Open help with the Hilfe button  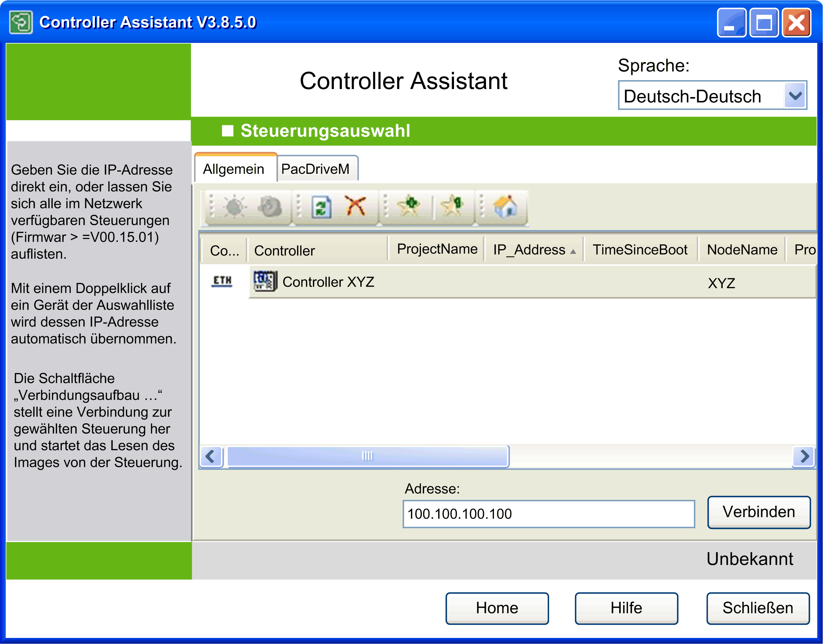pos(626,608)
